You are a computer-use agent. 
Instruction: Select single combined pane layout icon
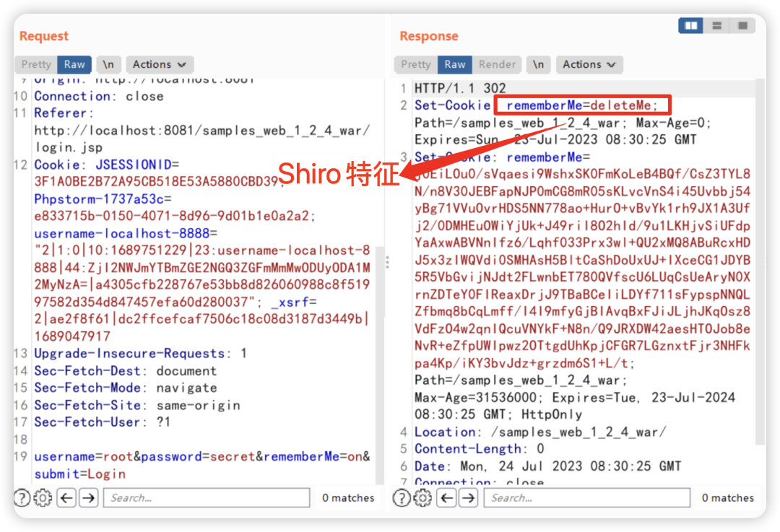(742, 25)
